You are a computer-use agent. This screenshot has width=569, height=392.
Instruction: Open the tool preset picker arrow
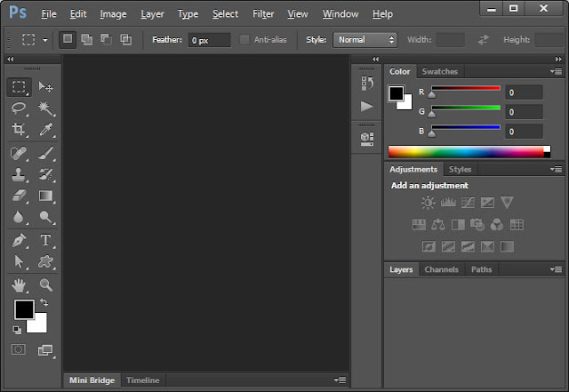click(45, 40)
